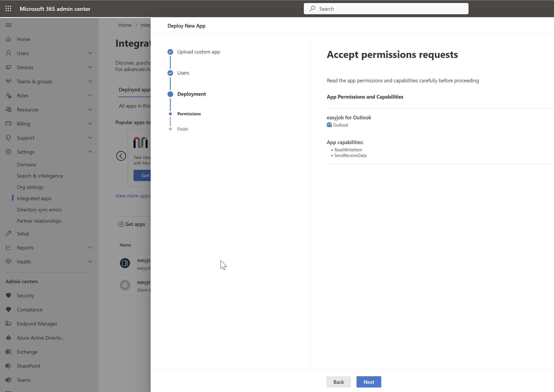Click the SharePoint admin center icon
Image resolution: width=554 pixels, height=392 pixels.
(x=8, y=366)
